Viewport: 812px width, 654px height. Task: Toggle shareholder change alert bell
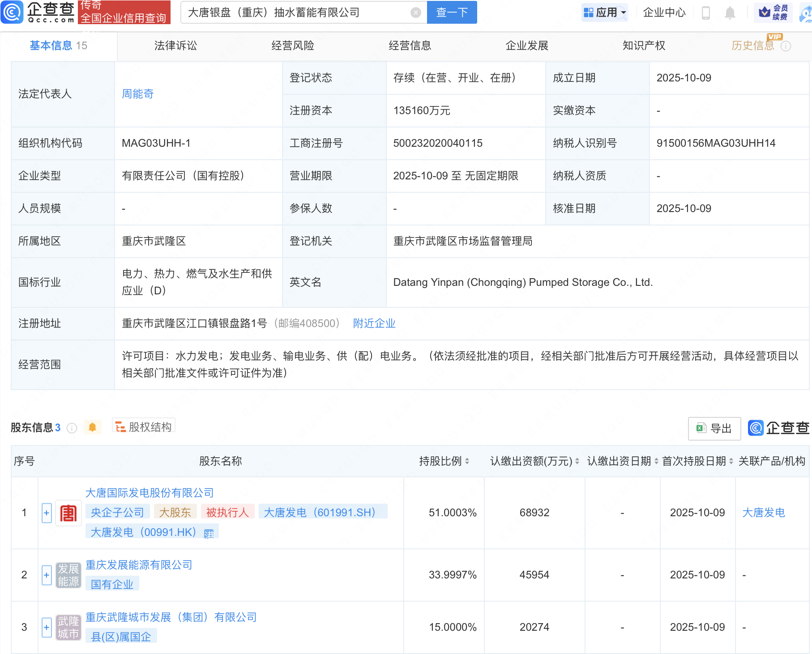pos(92,427)
